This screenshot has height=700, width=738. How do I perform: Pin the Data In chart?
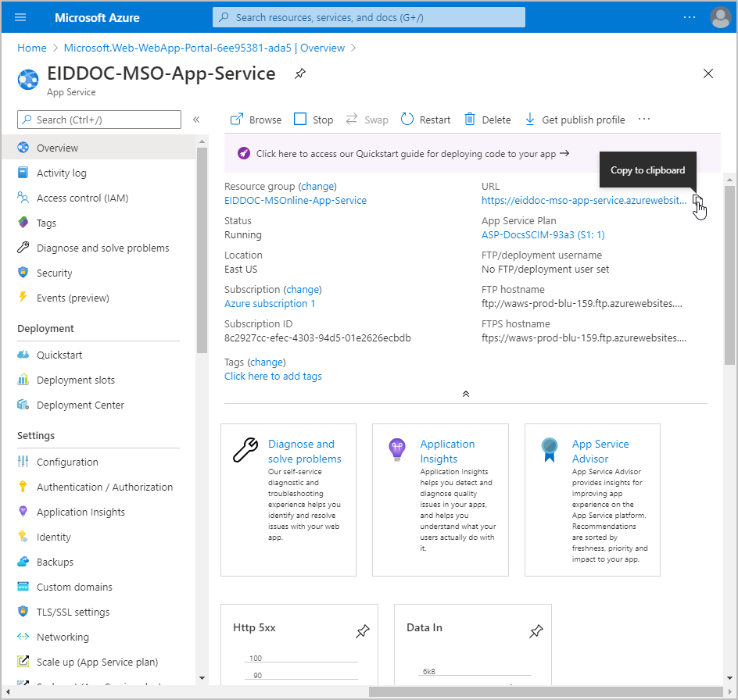coord(536,631)
